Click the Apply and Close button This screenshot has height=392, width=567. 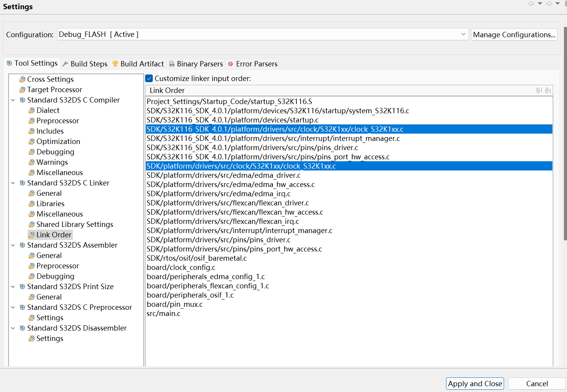coord(475,384)
